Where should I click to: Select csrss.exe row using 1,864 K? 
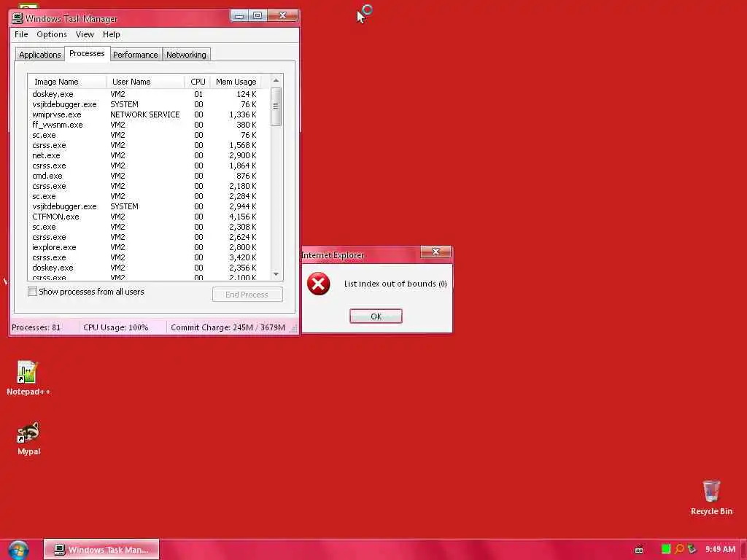pos(144,166)
